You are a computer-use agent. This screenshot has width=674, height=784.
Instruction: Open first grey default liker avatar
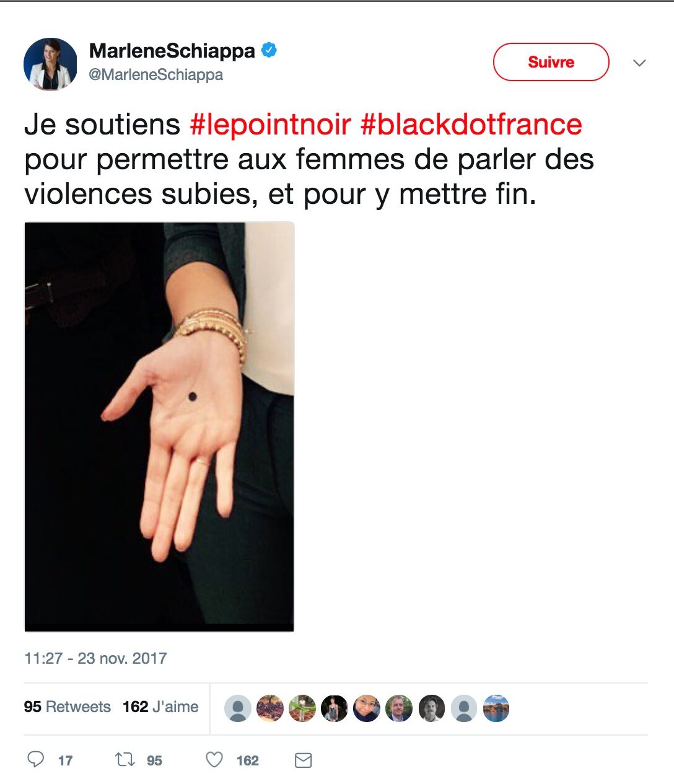tap(237, 708)
